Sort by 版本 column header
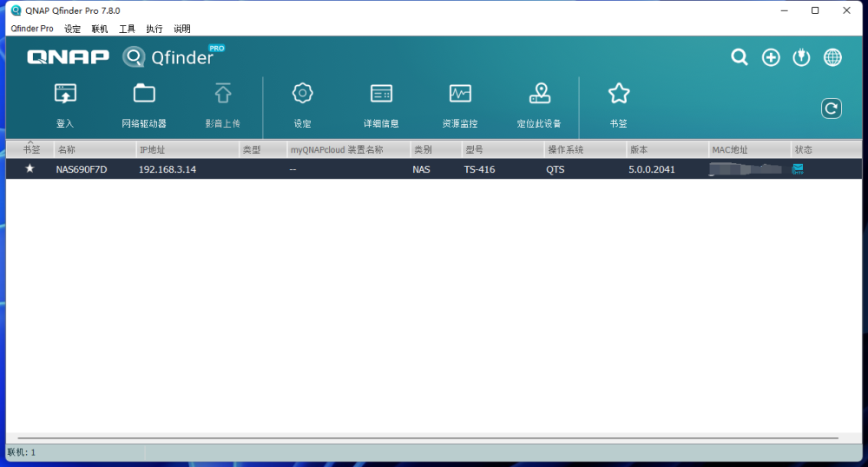Viewport: 868px width, 467px height. click(x=667, y=149)
